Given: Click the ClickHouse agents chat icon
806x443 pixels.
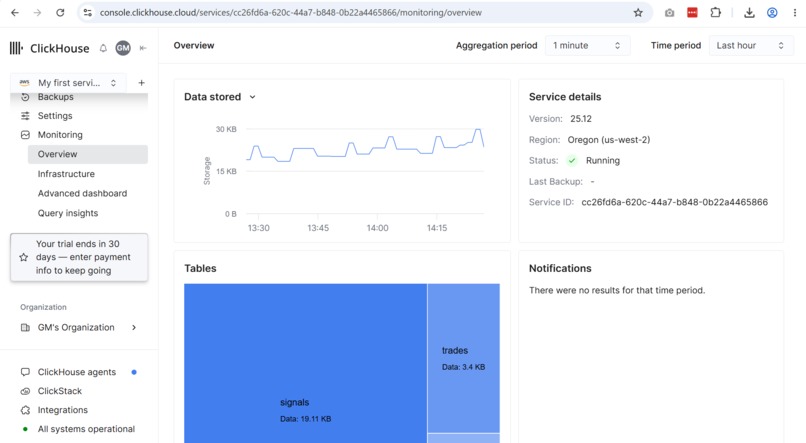Looking at the screenshot, I should click(x=25, y=372).
